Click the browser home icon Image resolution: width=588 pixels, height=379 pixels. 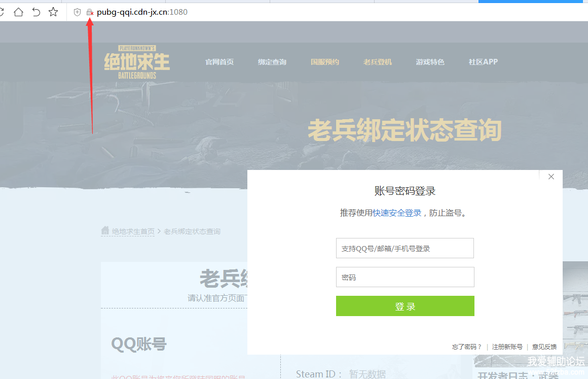click(18, 12)
